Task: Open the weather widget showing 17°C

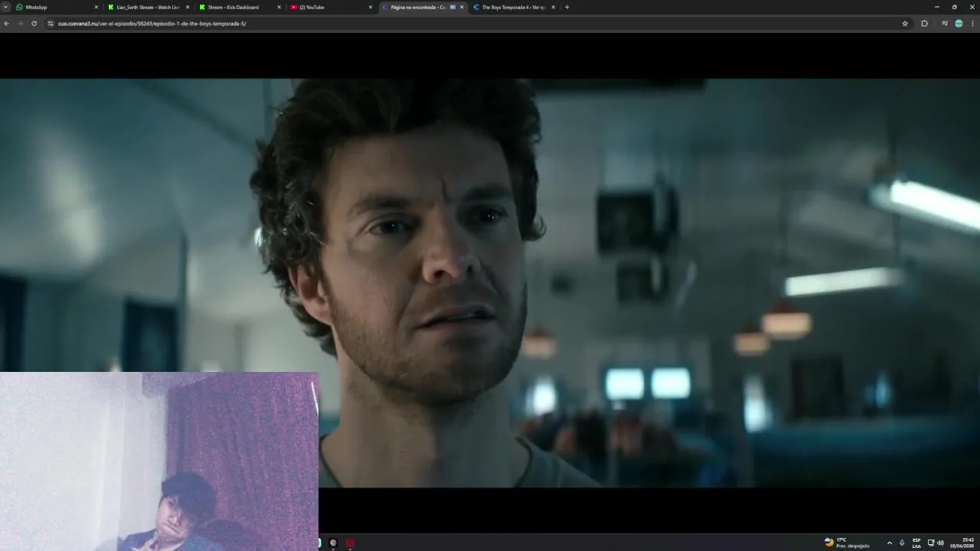Action: tap(847, 543)
